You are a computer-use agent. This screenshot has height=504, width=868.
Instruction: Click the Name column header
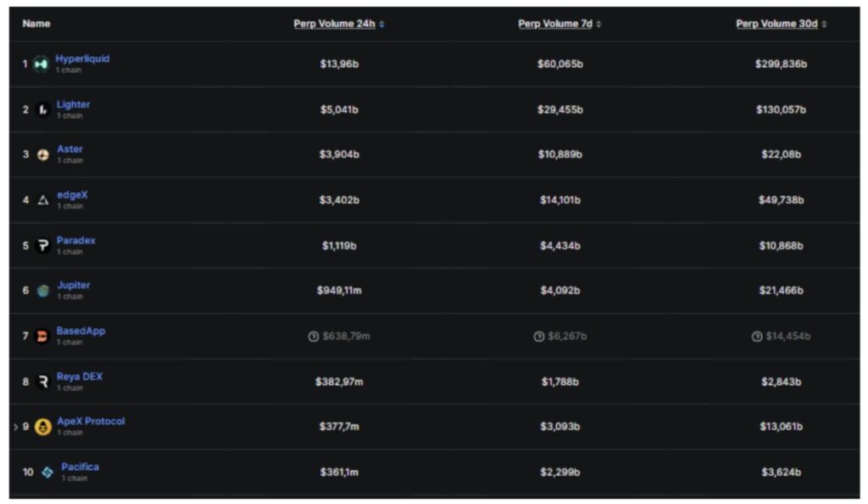pyautogui.click(x=36, y=24)
